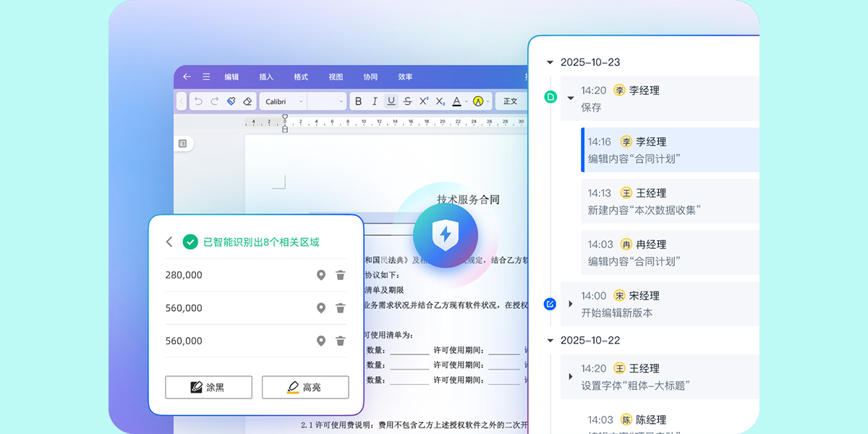Open the 插入 menu
The width and height of the screenshot is (868, 434).
266,77
